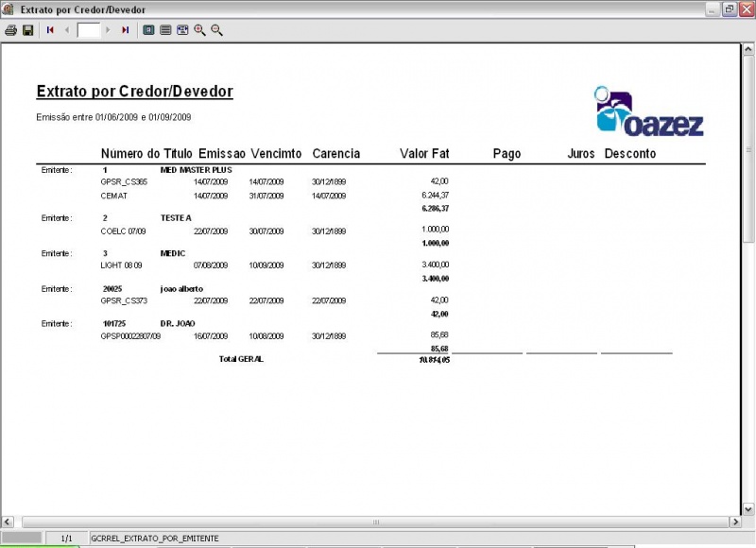756x548 pixels.
Task: Click the report heading 'Extrato por Credor/Devedor'
Action: coord(134,92)
